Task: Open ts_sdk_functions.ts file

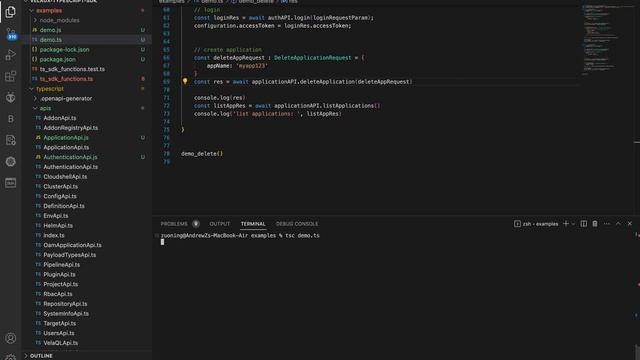Action: coord(66,79)
